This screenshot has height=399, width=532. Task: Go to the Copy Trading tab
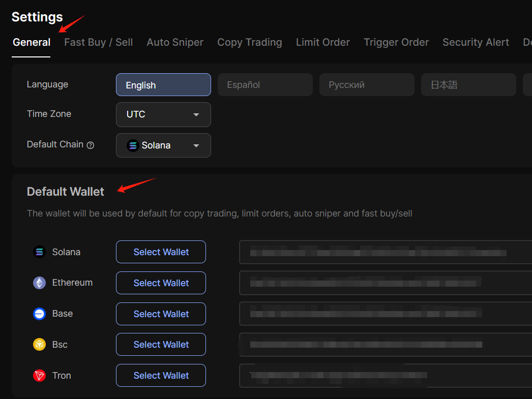point(249,42)
